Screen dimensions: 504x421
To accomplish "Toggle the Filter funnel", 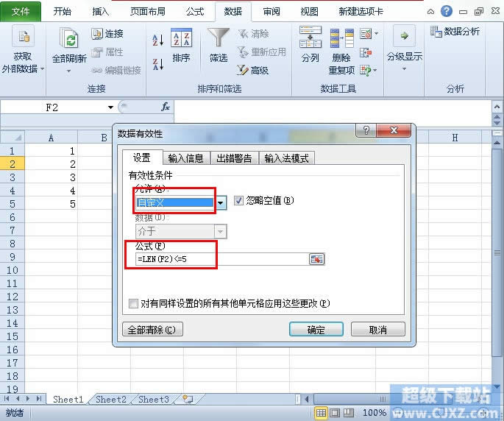I will [219, 45].
